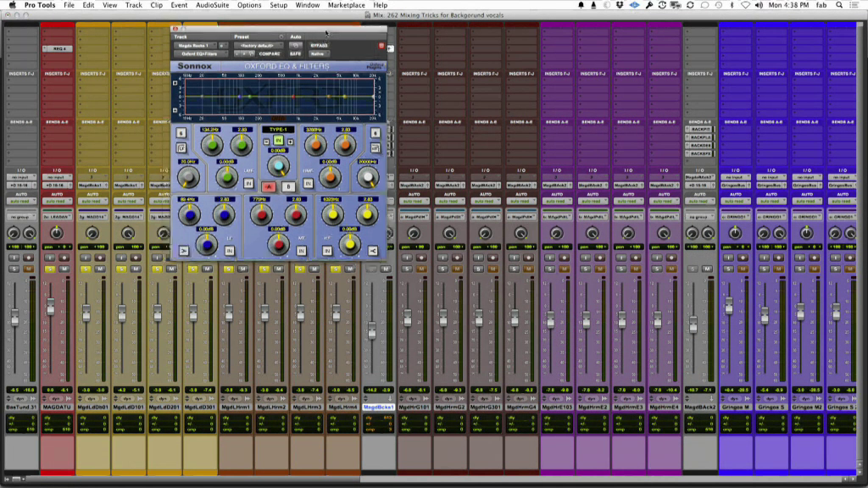Click the BACKPLA send on MagdBAck2 track
Image resolution: width=868 pixels, height=488 pixels.
click(x=699, y=137)
